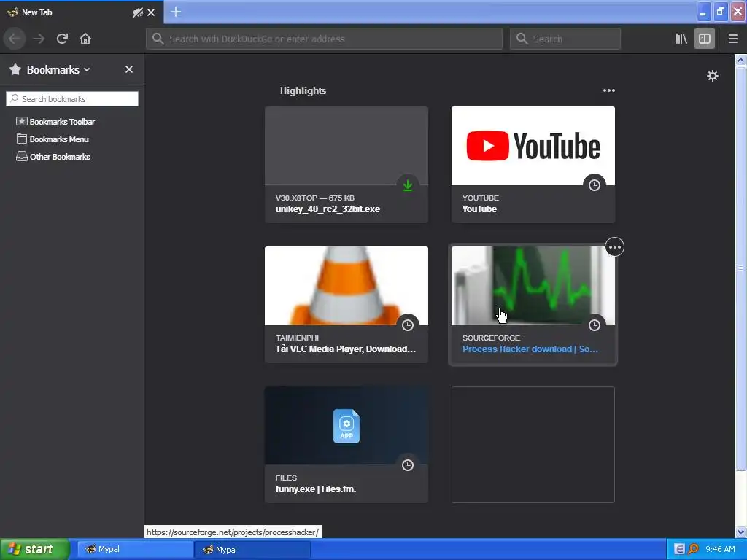This screenshot has height=560, width=747.
Task: Click the tray icon beside the magnifier
Action: [x=680, y=549]
